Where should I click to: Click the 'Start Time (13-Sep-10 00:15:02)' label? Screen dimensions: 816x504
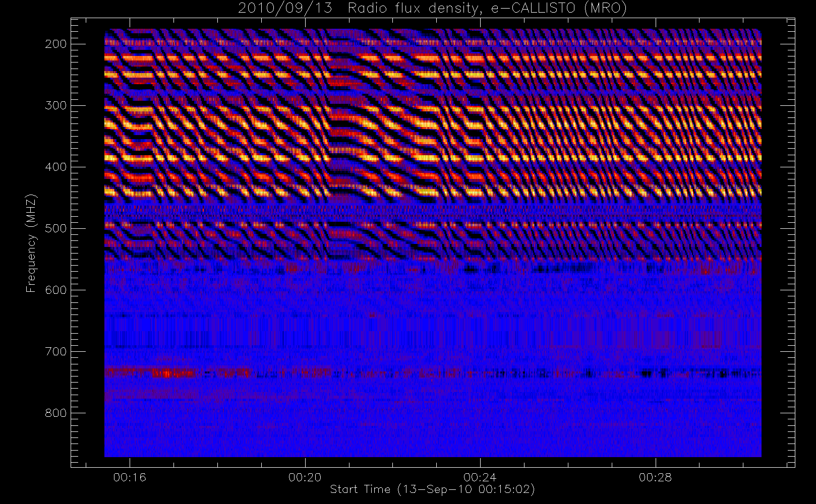tap(432, 489)
